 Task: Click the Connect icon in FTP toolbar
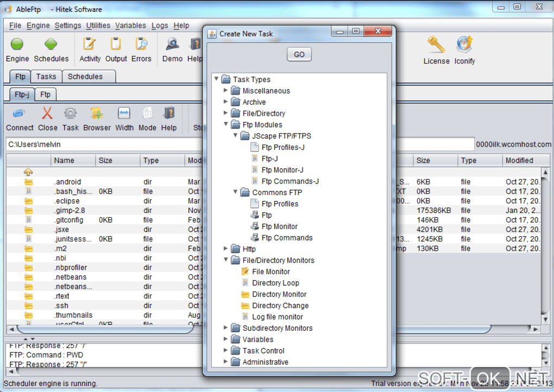tap(19, 113)
